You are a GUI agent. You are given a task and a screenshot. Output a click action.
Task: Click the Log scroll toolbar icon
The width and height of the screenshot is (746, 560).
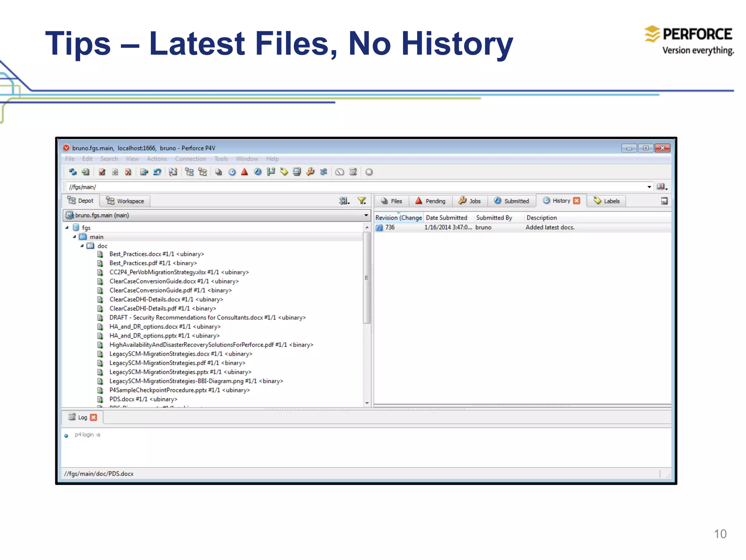pyautogui.click(x=353, y=172)
